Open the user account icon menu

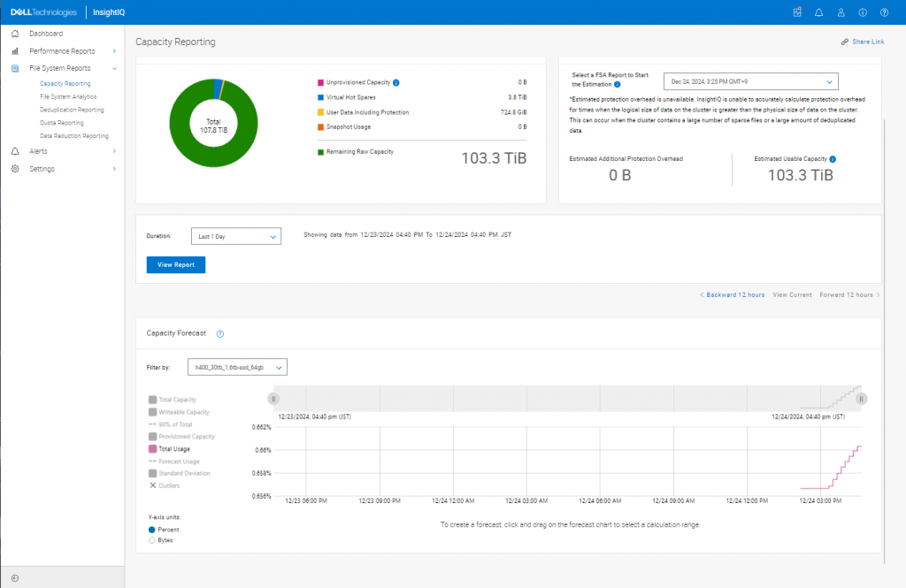point(841,12)
